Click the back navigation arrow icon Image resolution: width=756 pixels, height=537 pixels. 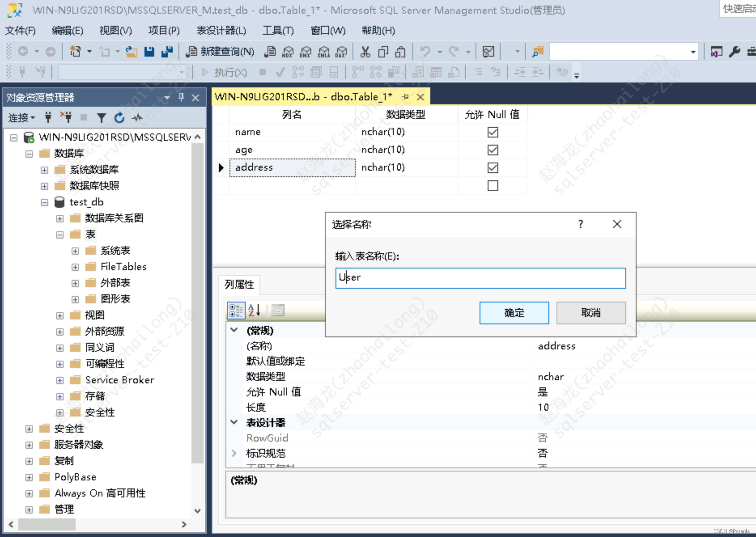click(23, 51)
